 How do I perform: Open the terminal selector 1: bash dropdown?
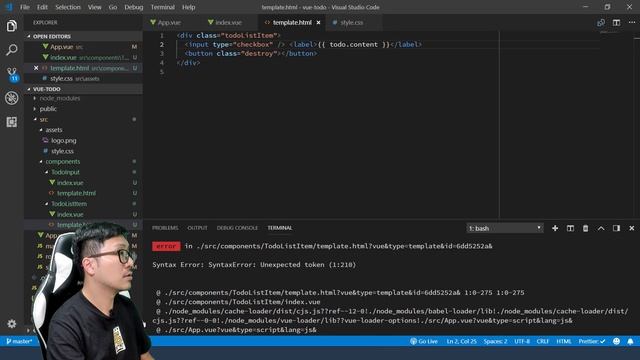pos(505,228)
